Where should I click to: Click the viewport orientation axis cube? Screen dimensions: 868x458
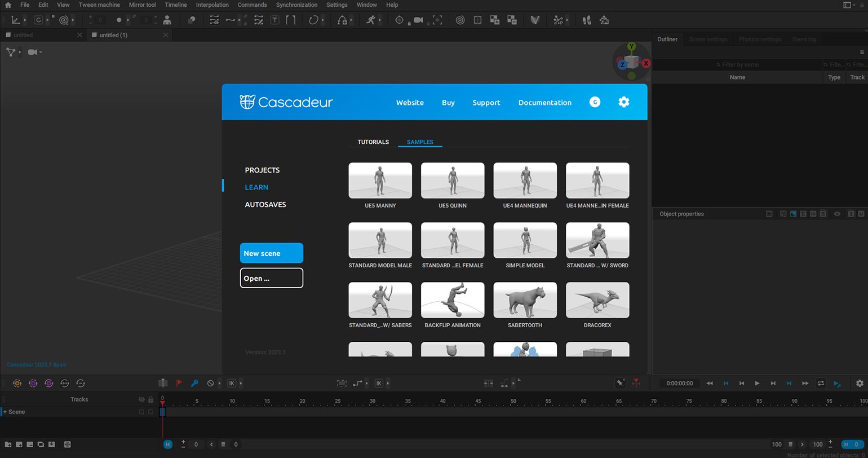click(x=631, y=61)
